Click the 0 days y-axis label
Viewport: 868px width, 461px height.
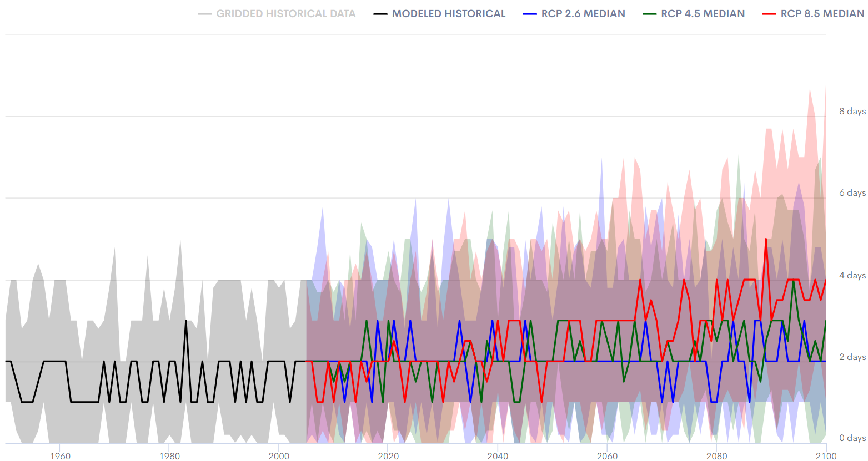pos(852,438)
